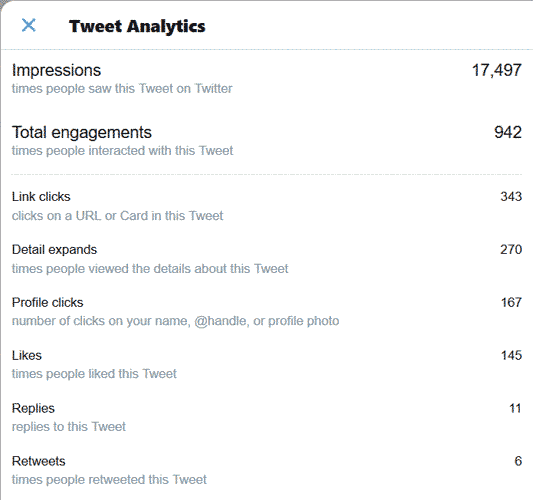Click the Tweet Analytics title
The height and width of the screenshot is (500, 533).
coord(137,26)
